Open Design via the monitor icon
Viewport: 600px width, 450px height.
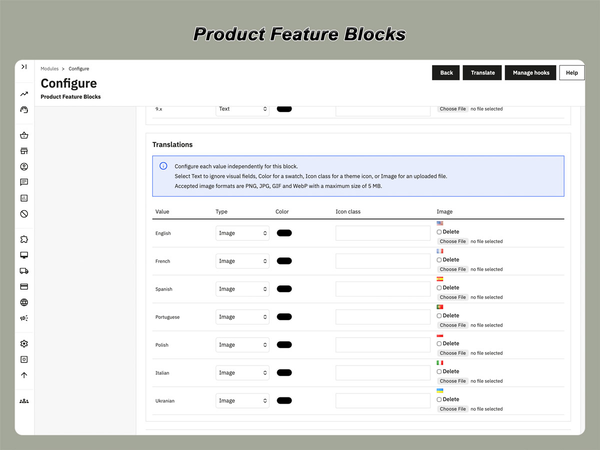(x=24, y=255)
